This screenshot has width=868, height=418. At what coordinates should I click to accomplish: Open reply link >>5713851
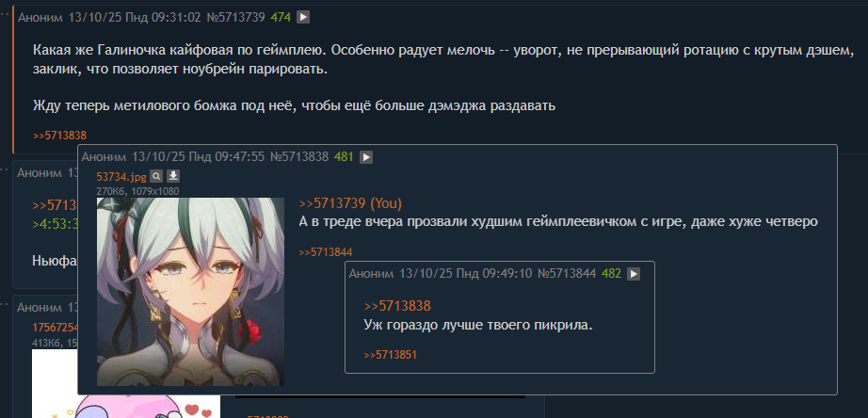pyautogui.click(x=391, y=355)
